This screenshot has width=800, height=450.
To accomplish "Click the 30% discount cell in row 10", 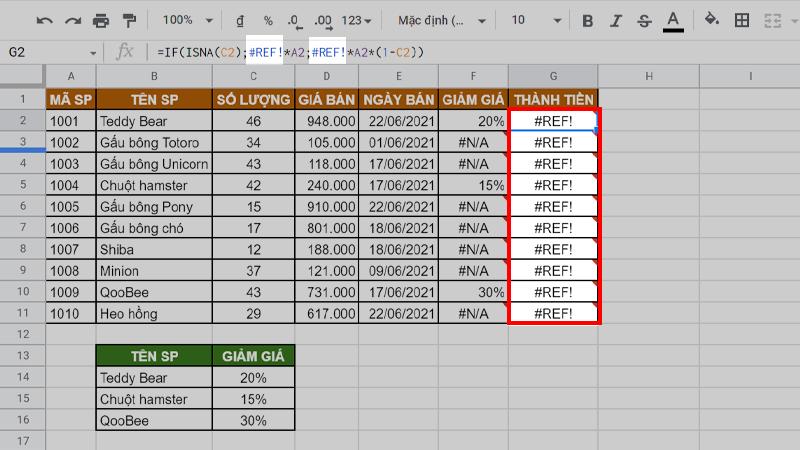I will pyautogui.click(x=473, y=292).
